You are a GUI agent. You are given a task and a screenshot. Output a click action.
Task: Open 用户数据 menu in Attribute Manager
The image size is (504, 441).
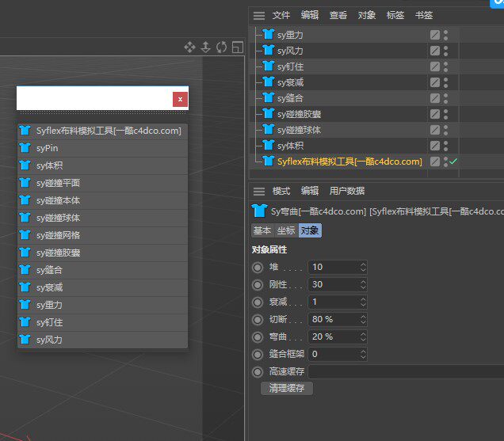pyautogui.click(x=347, y=191)
